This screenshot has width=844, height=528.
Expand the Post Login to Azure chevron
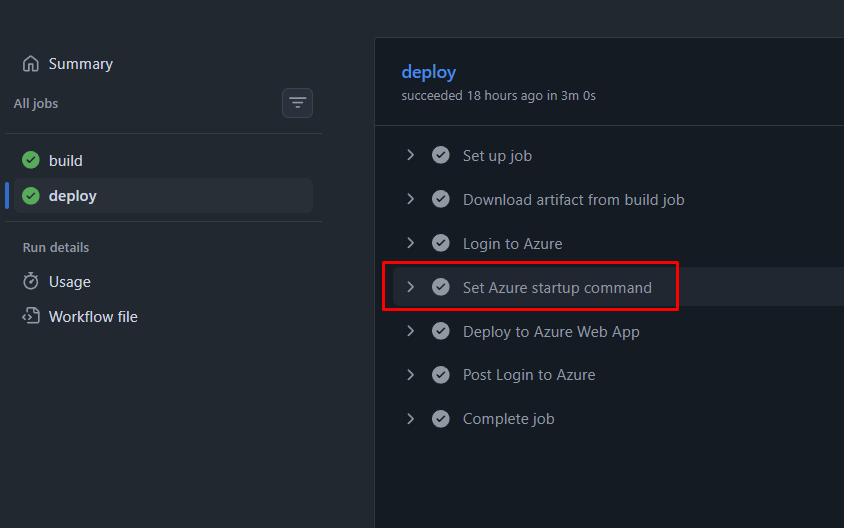click(411, 375)
